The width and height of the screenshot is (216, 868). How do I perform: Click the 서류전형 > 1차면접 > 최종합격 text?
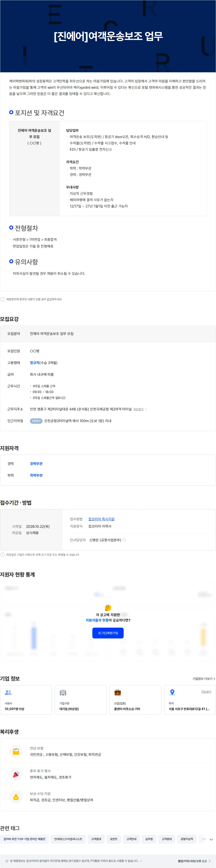tap(35, 239)
